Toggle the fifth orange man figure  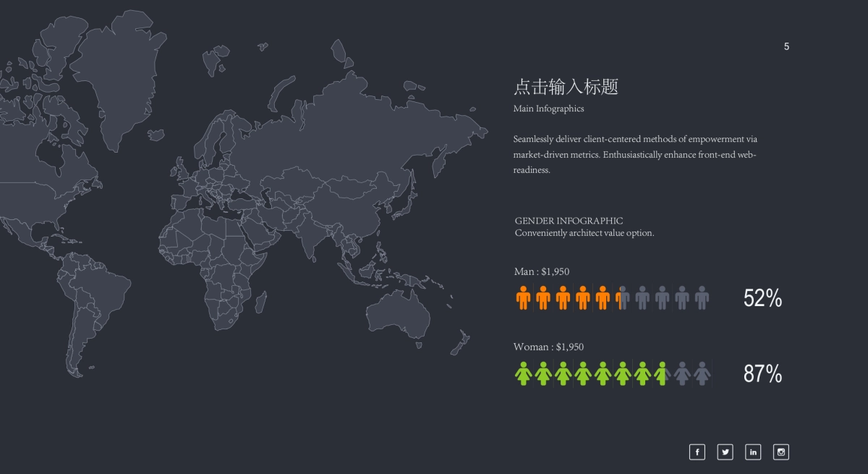click(x=604, y=297)
